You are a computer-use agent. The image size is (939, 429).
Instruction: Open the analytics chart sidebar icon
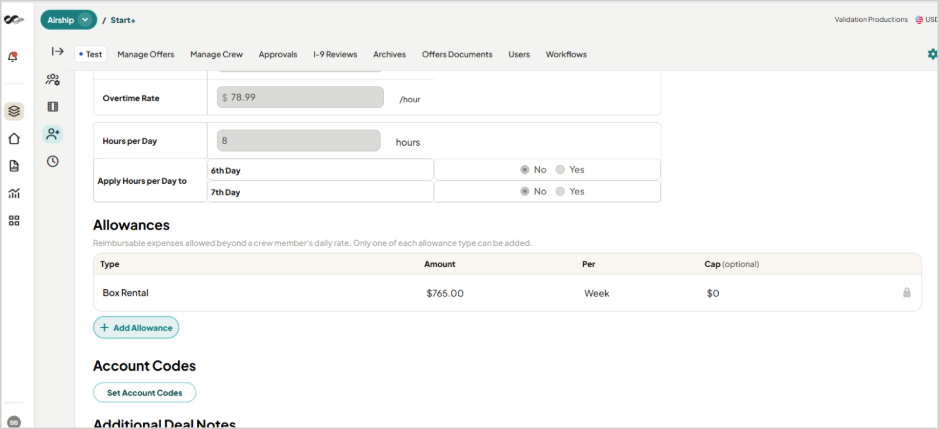point(14,194)
